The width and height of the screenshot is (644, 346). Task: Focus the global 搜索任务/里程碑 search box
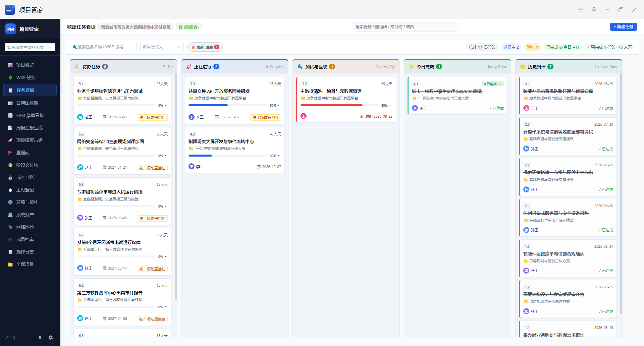coord(405,27)
